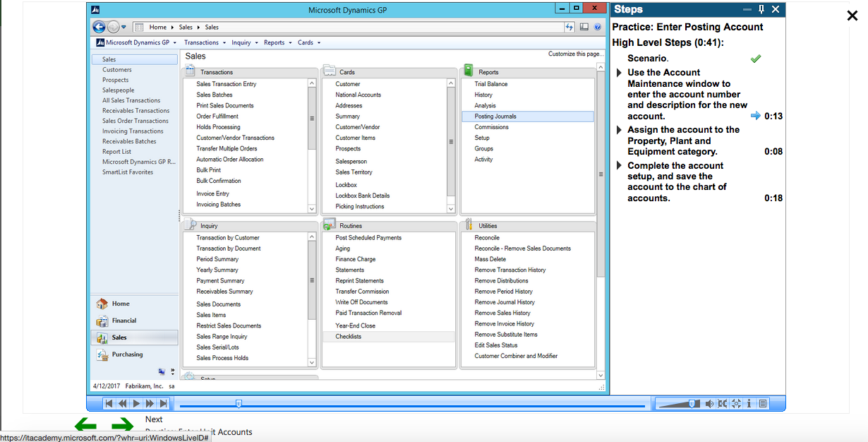
Task: Click the info 'i' icon in player bar
Action: (749, 404)
